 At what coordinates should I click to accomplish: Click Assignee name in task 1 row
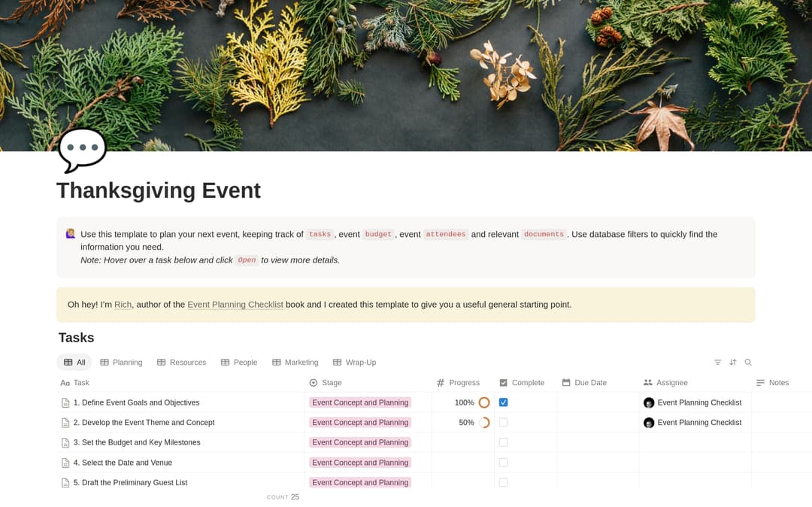click(699, 402)
